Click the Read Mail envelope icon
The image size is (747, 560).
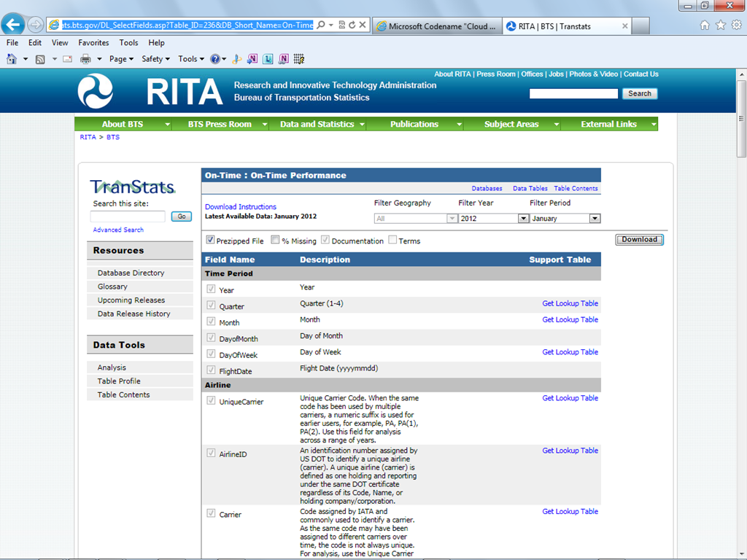click(x=67, y=59)
